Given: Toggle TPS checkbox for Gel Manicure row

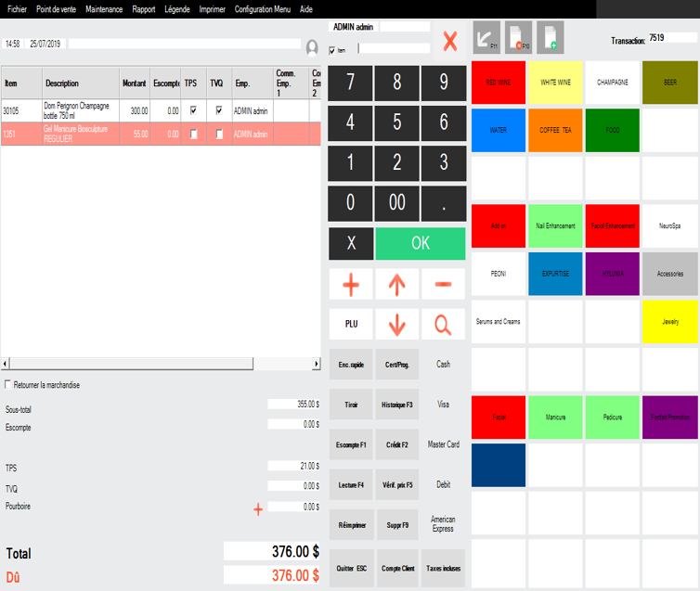Looking at the screenshot, I should click(193, 134).
